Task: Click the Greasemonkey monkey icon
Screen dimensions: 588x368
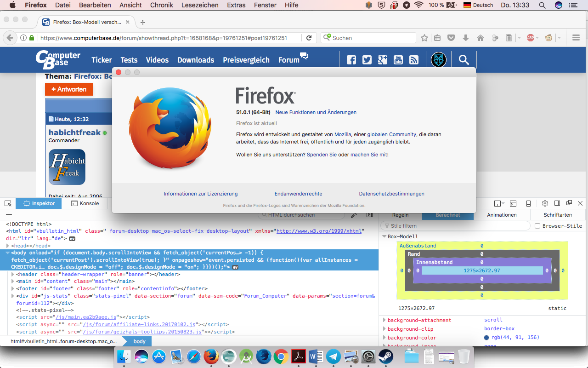Action: (548, 38)
